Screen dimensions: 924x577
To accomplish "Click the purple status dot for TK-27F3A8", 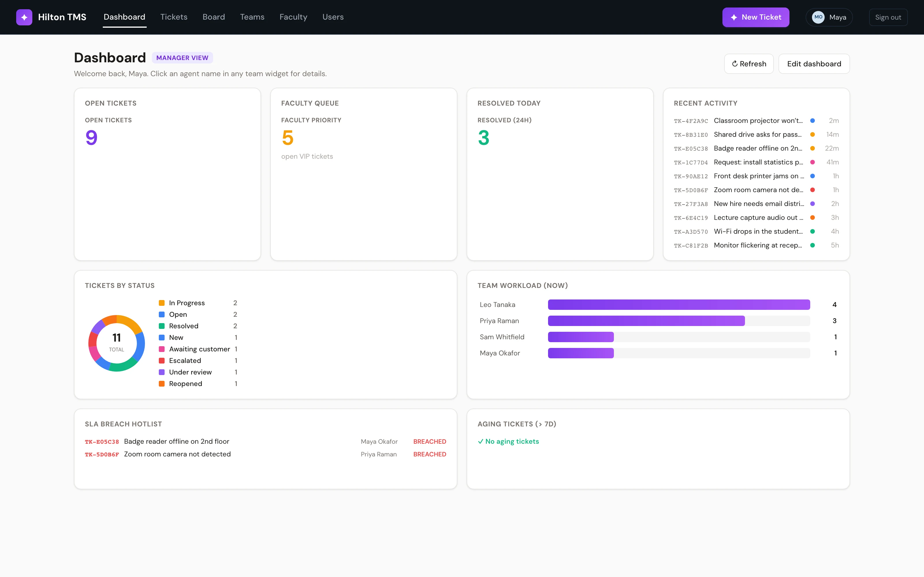I will tap(813, 204).
